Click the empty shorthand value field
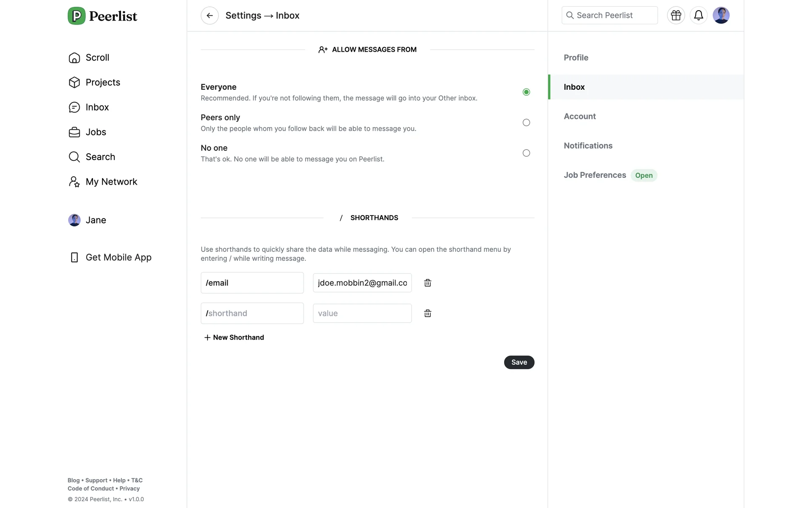Image resolution: width=812 pixels, height=508 pixels. tap(362, 313)
